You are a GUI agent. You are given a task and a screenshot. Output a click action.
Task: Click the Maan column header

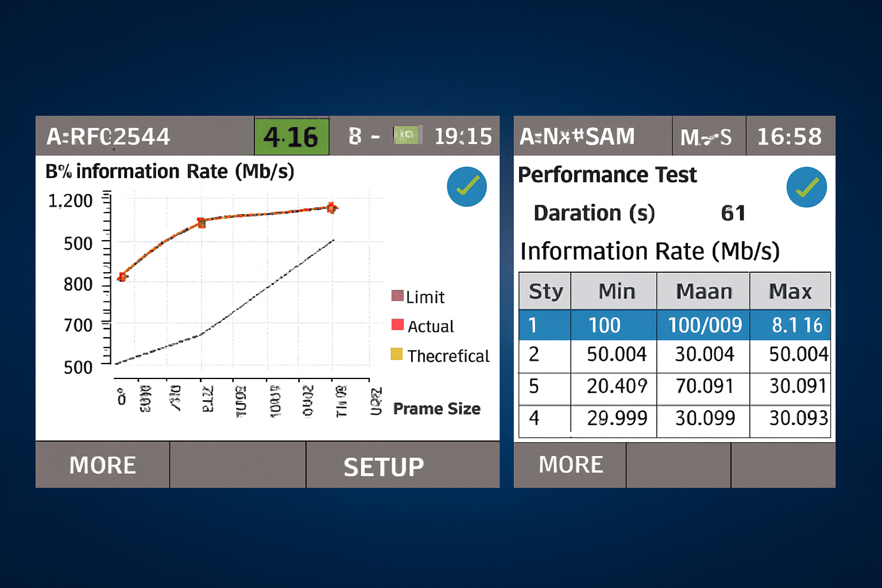(703, 291)
